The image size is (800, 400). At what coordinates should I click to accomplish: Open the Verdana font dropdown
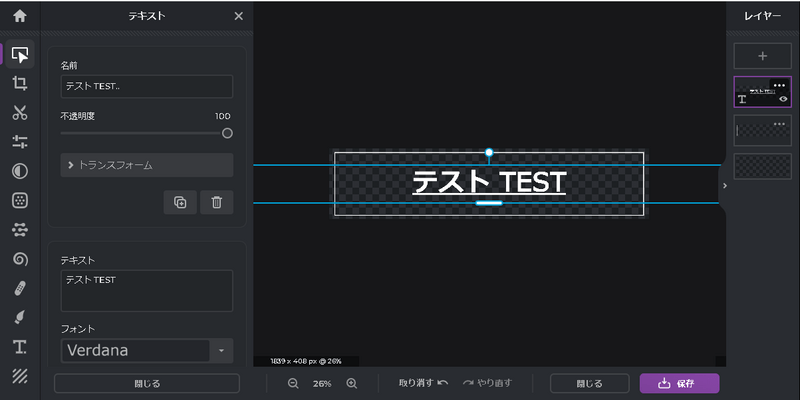click(x=220, y=351)
